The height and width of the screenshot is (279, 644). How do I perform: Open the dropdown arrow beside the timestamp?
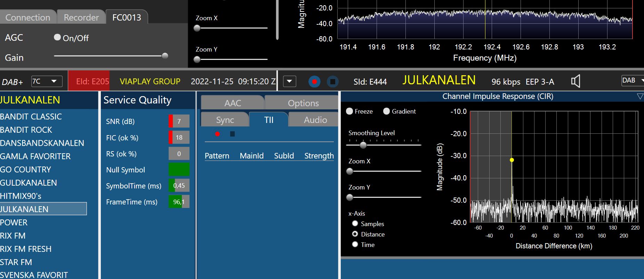[x=289, y=82]
